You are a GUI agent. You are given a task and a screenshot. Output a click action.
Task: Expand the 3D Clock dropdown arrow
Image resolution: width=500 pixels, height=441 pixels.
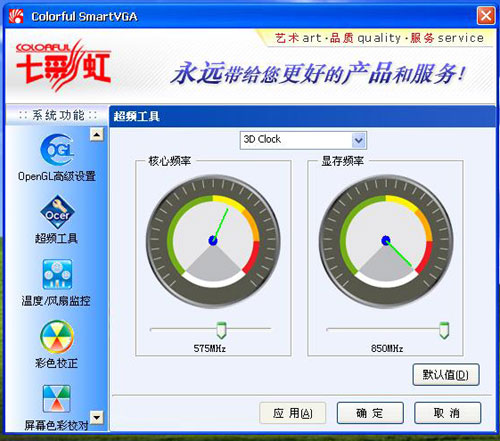pyautogui.click(x=359, y=140)
